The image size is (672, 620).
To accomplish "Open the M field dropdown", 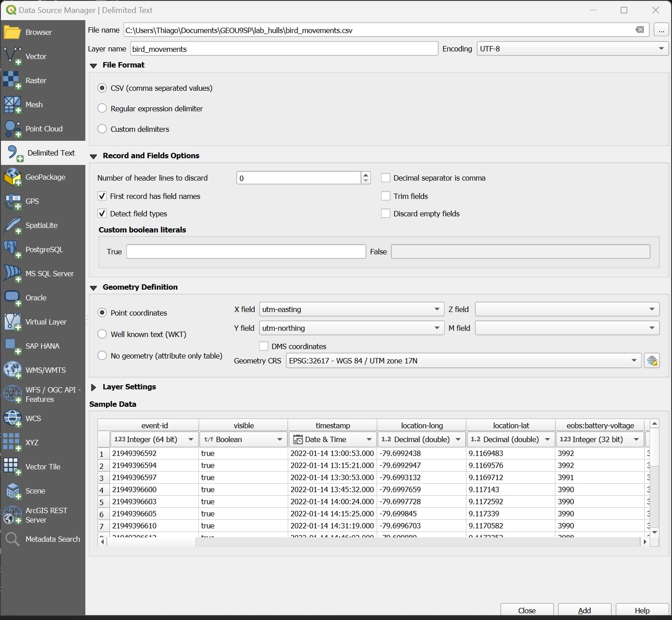I will [567, 328].
